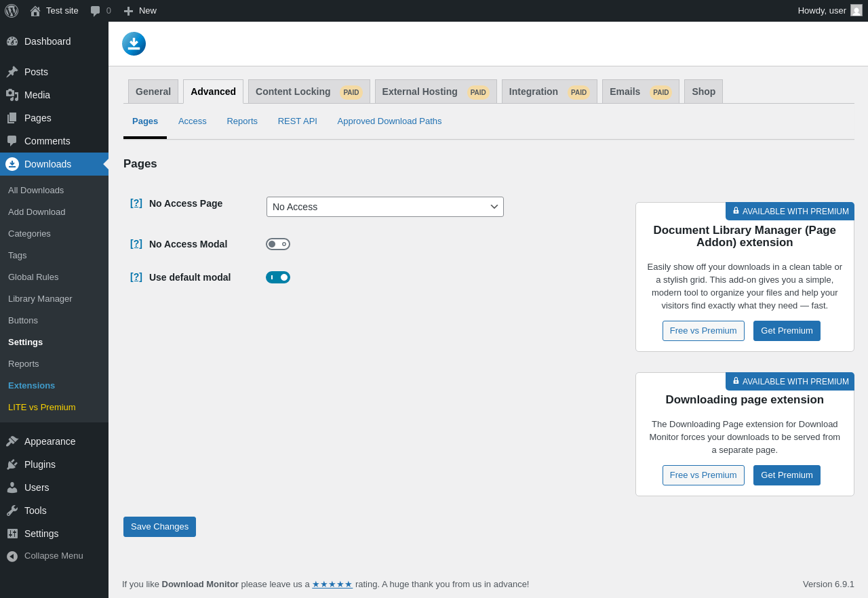Viewport: 868px width, 598px height.
Task: Open help tooltip for Use default modal
Action: click(x=136, y=277)
